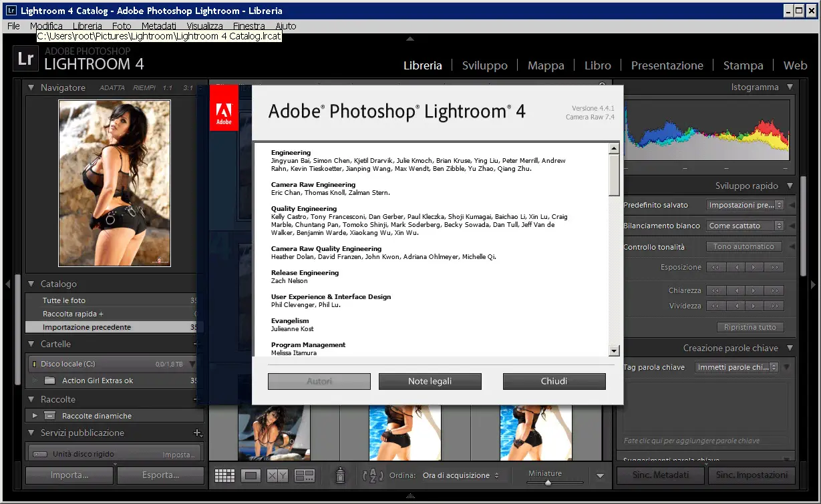The width and height of the screenshot is (821, 504).
Task: Set Navigator zoom to RIEMPI
Action: [x=144, y=88]
